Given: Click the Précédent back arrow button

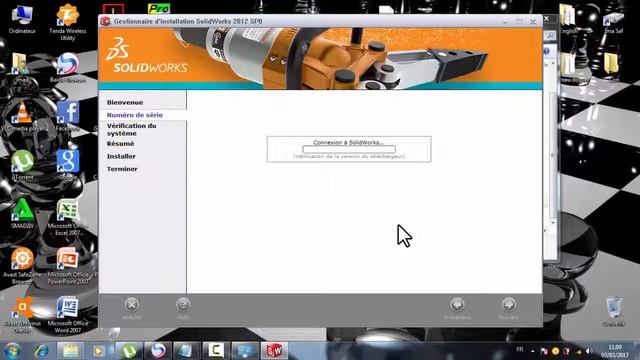Looking at the screenshot, I should (457, 305).
